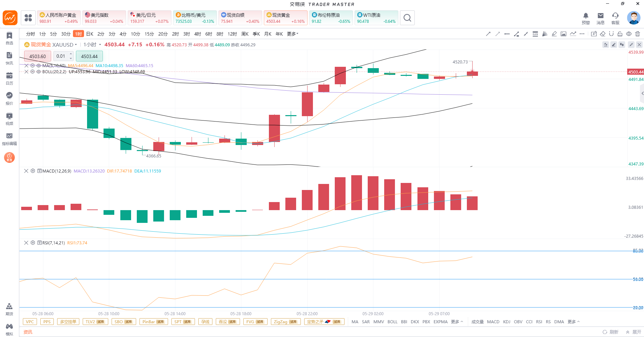
Task: Expand the MACD panel plus icon
Action: point(39,171)
